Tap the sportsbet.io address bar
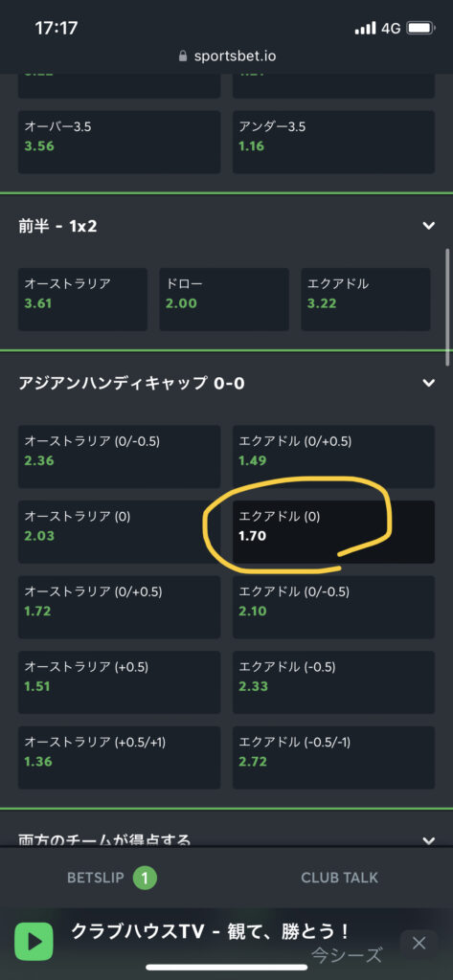Viewport: 453px width, 980px height. [x=226, y=56]
